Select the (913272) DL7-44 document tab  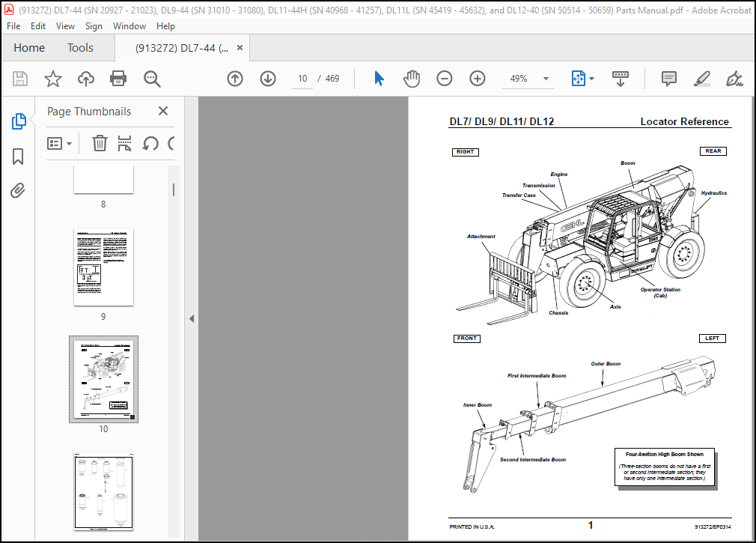pos(182,48)
